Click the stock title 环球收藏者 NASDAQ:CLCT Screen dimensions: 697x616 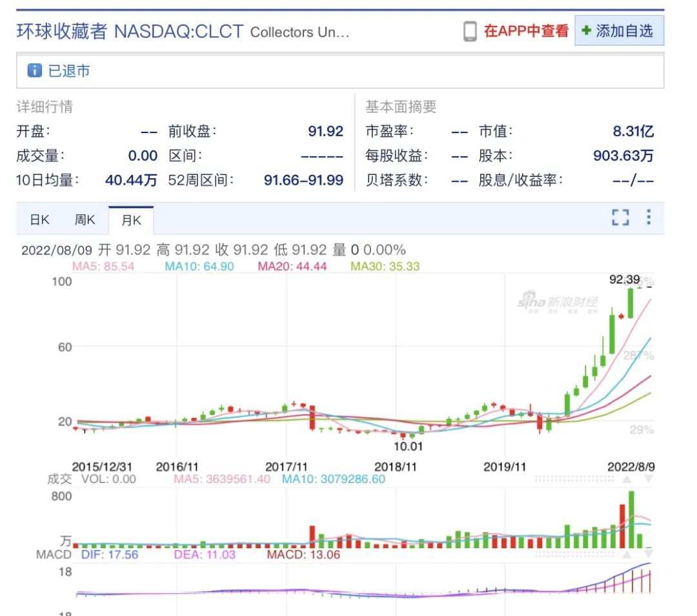pos(130,32)
